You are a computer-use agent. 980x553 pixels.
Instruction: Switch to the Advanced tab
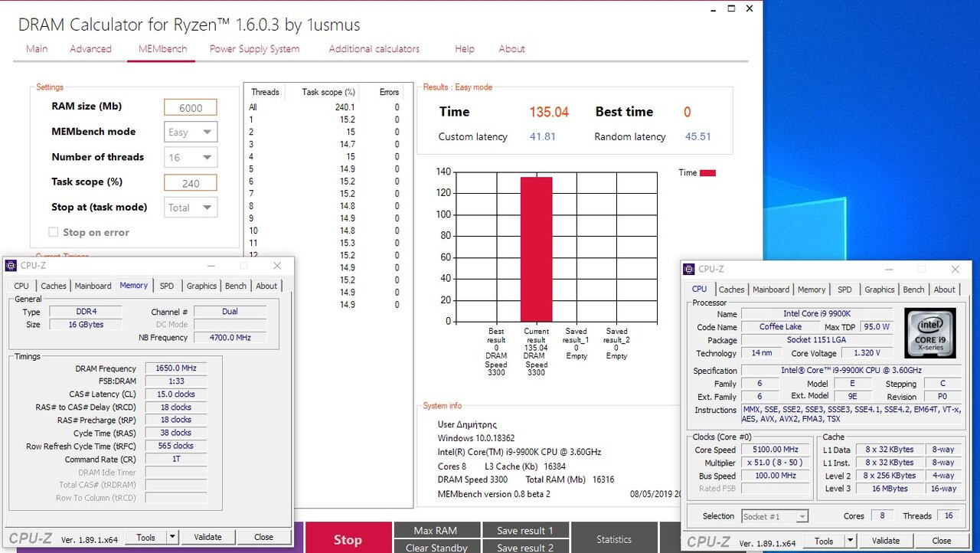click(90, 49)
